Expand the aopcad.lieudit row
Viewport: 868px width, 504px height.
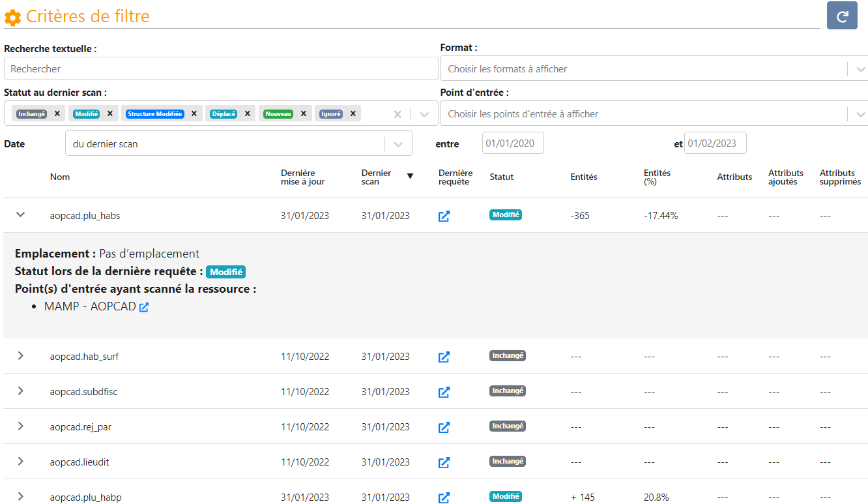[x=21, y=461]
